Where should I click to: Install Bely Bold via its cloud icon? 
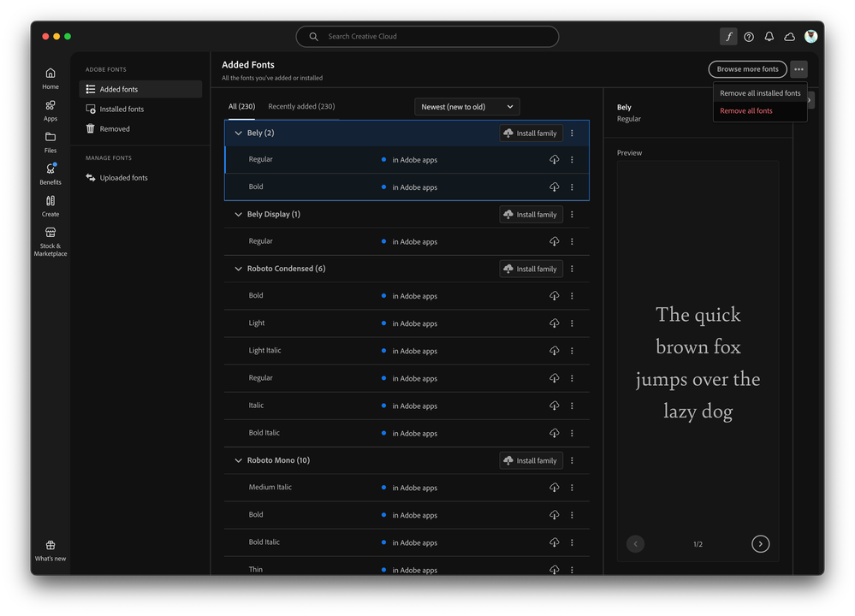click(554, 187)
